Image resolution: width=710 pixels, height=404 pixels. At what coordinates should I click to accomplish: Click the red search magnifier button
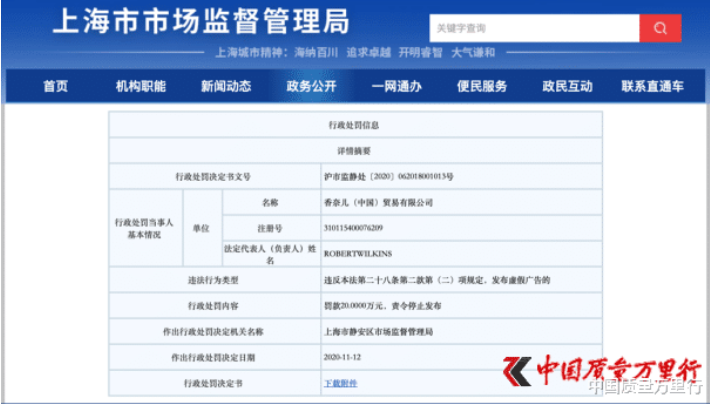(660, 28)
